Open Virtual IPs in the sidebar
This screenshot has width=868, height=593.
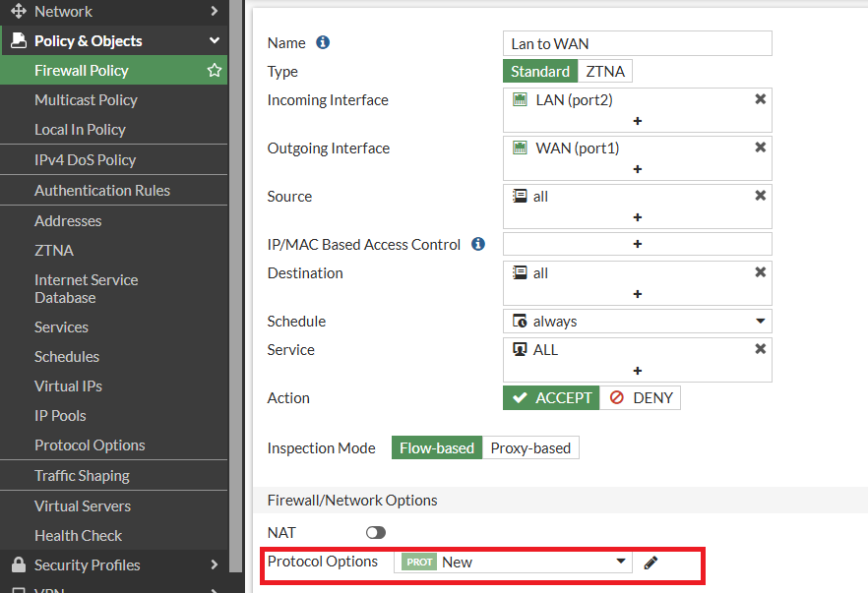click(x=68, y=386)
